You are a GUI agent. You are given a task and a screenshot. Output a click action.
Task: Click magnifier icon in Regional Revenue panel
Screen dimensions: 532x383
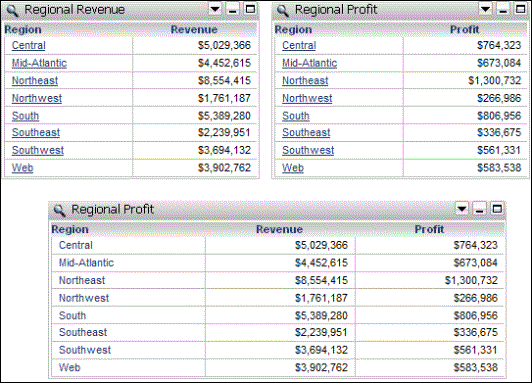tap(12, 11)
